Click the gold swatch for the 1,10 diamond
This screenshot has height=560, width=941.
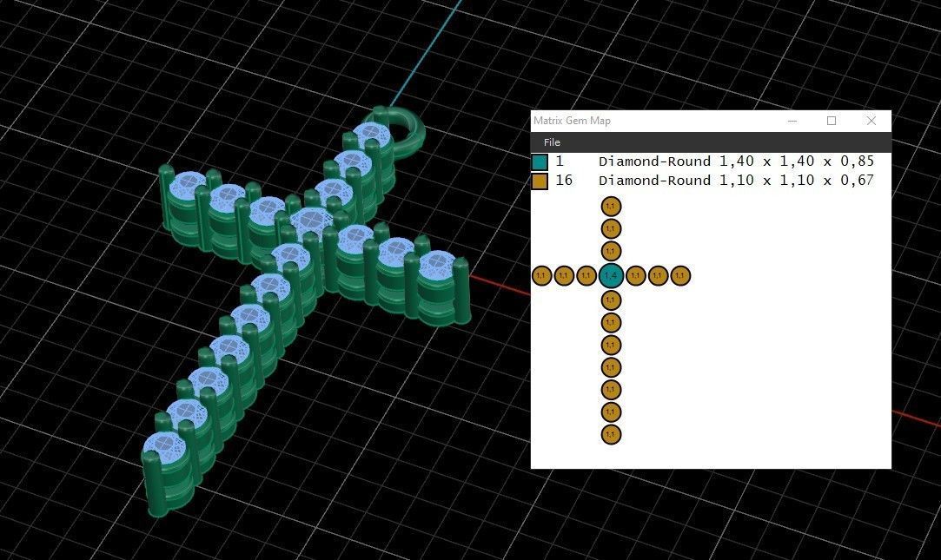(x=540, y=181)
